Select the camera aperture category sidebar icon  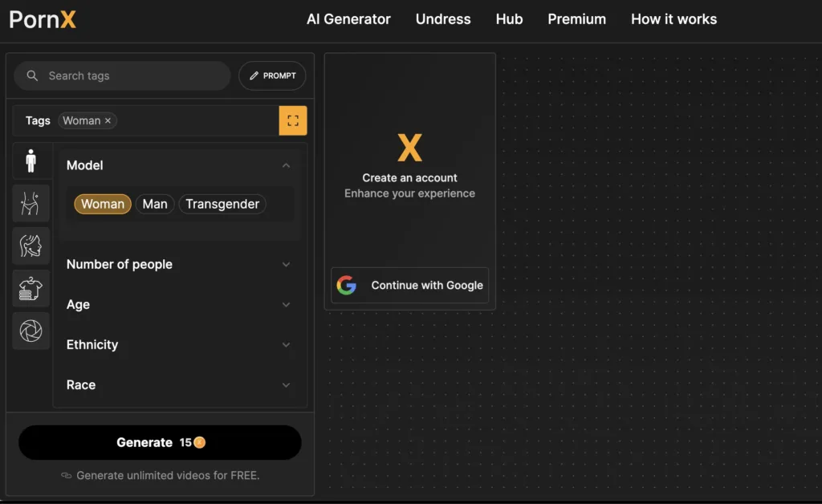[x=31, y=331]
